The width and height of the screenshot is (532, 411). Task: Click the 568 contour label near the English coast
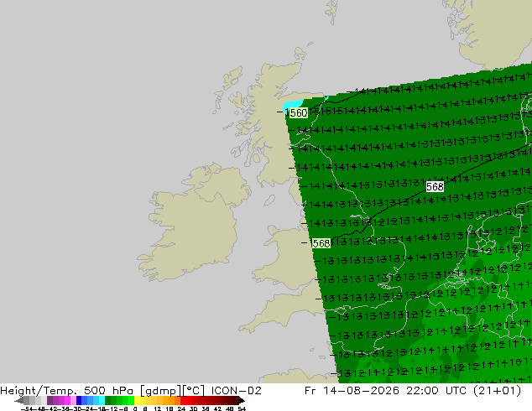tap(321, 243)
